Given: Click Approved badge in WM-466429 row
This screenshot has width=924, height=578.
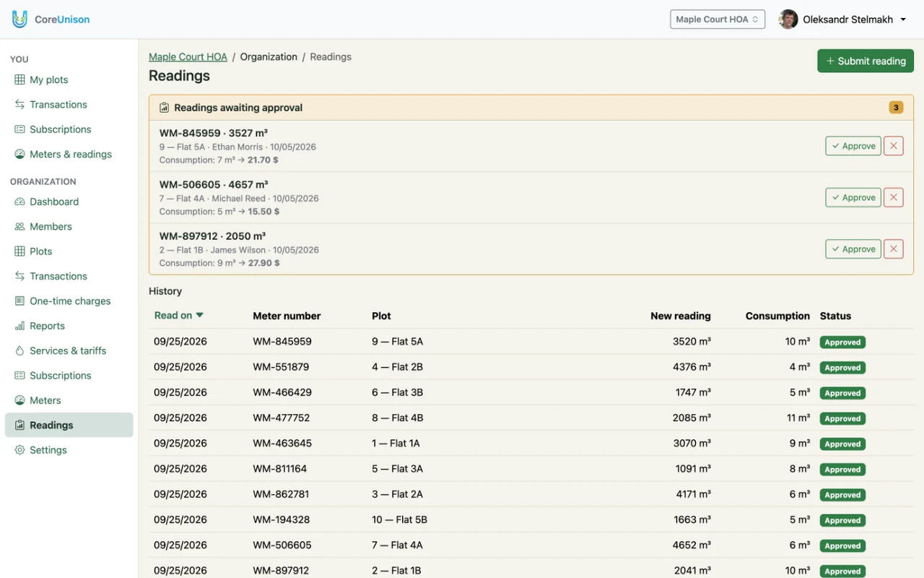Looking at the screenshot, I should [842, 393].
